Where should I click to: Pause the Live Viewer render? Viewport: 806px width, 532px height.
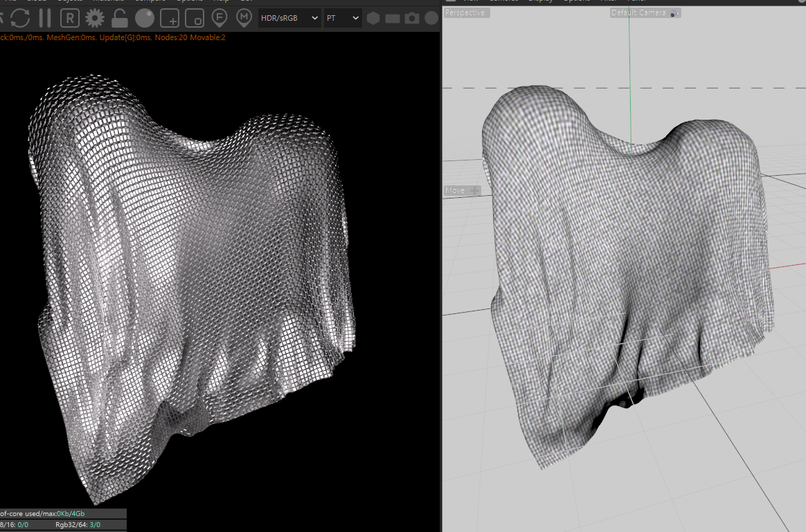coord(45,18)
